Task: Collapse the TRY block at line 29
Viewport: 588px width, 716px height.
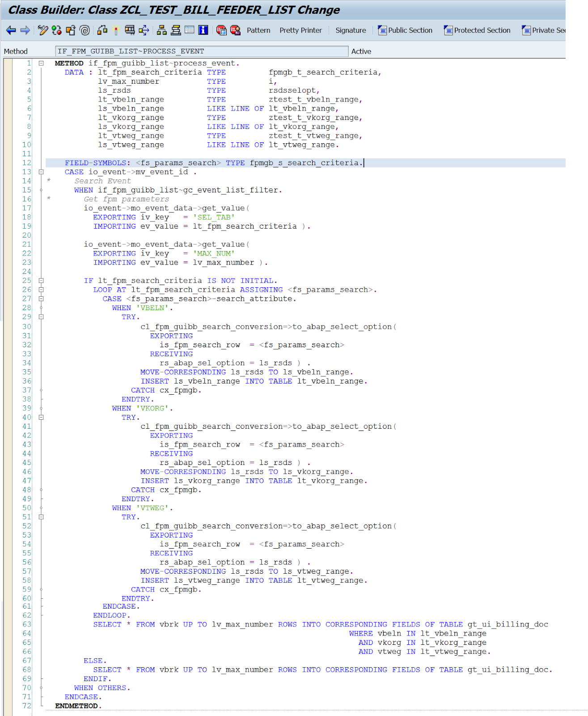Action: point(41,317)
